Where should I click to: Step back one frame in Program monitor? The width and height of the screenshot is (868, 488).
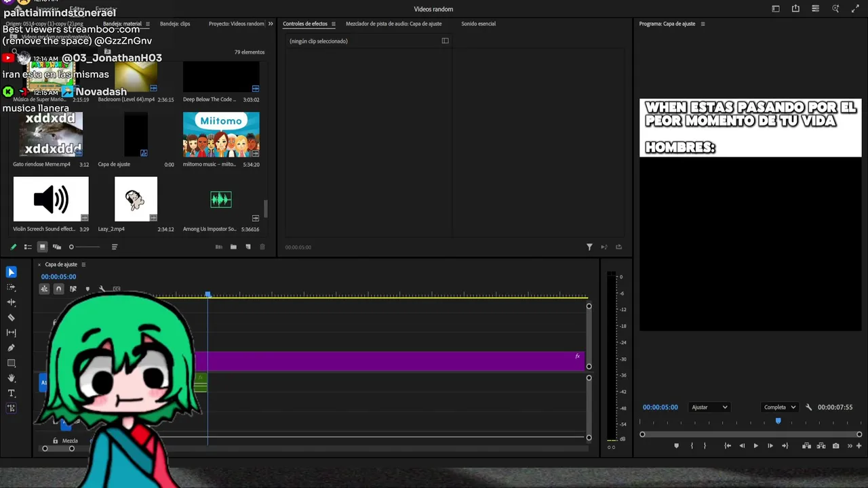[x=741, y=446]
